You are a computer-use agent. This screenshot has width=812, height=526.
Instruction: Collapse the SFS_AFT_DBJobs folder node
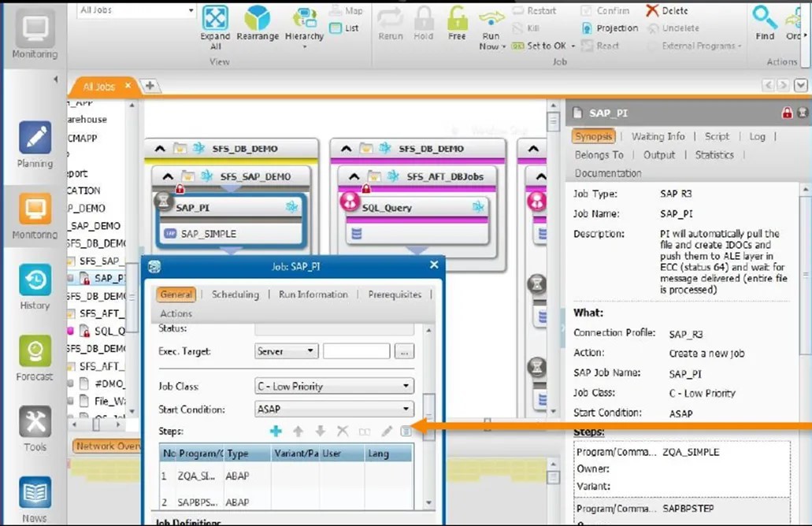click(x=354, y=176)
